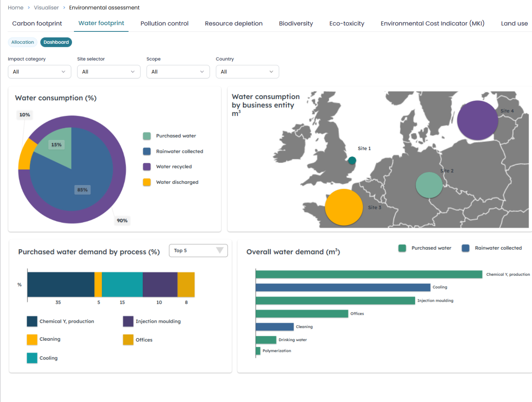Toggle Purchased water in Overall water demand legend
The height and width of the screenshot is (402, 532).
pyautogui.click(x=402, y=248)
